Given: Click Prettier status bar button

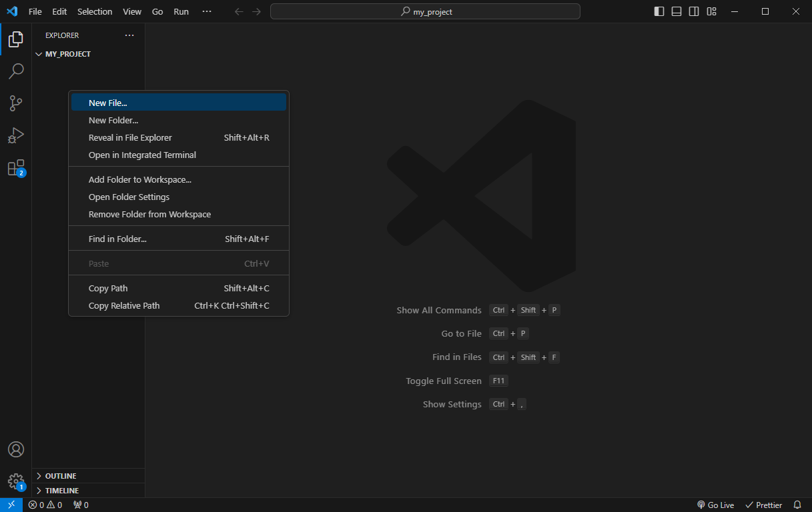Looking at the screenshot, I should (763, 505).
